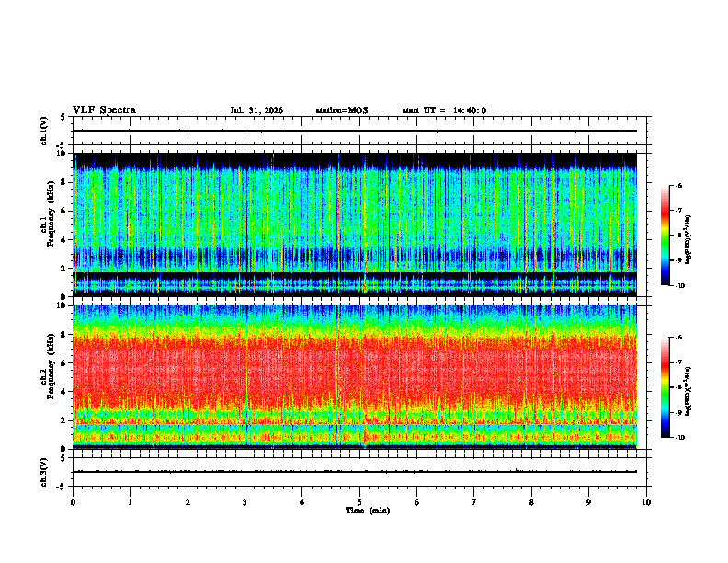The image size is (728, 563).
Task: Click the station=MOS label
Action: pos(342,110)
